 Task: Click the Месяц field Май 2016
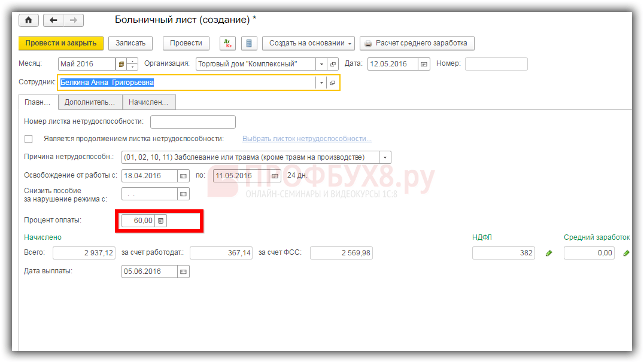(x=87, y=64)
